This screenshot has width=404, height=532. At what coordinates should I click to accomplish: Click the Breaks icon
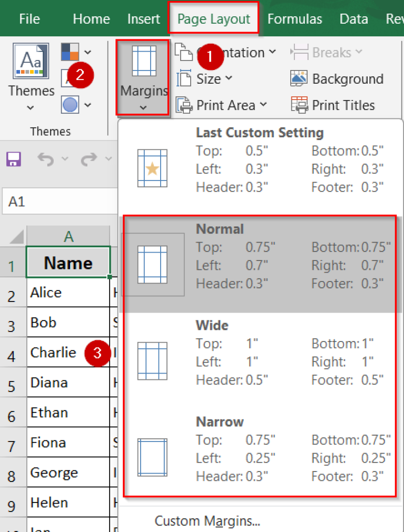pos(299,52)
